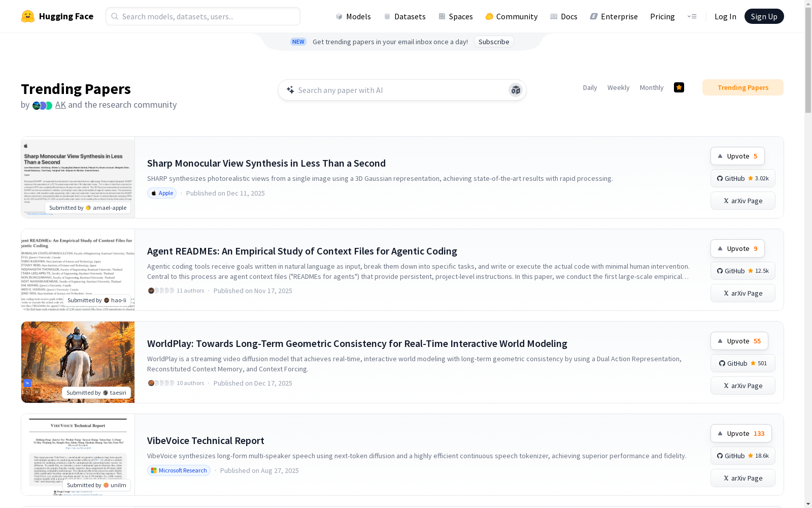Viewport: 812px width, 508px height.
Task: Upvote the Agent READMEs paper
Action: (x=737, y=248)
